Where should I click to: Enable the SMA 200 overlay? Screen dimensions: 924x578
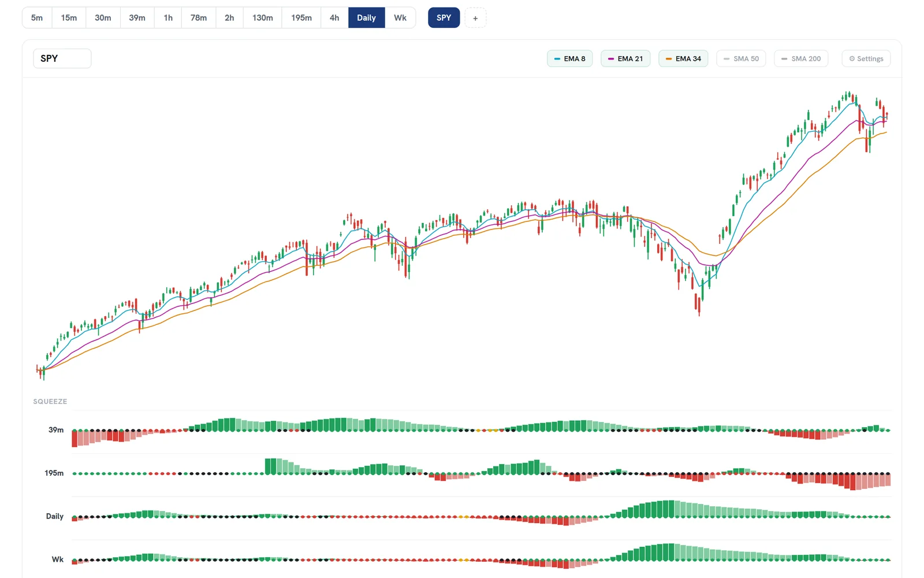[801, 58]
